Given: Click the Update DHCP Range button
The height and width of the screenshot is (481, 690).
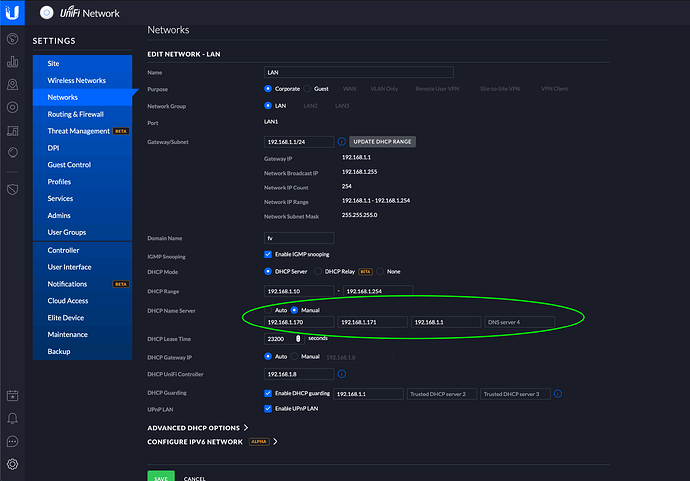Looking at the screenshot, I should 382,142.
